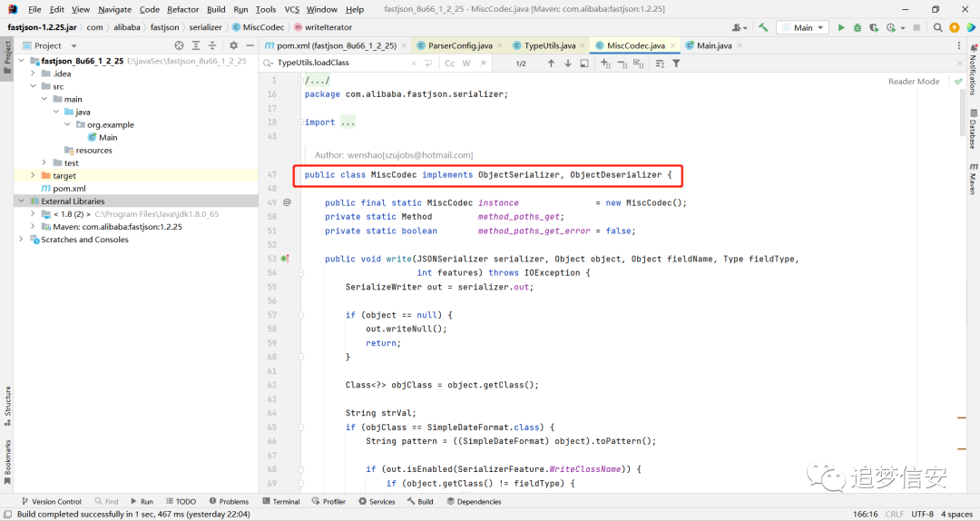Toggle match case Cc option
980x521 pixels.
[x=450, y=64]
